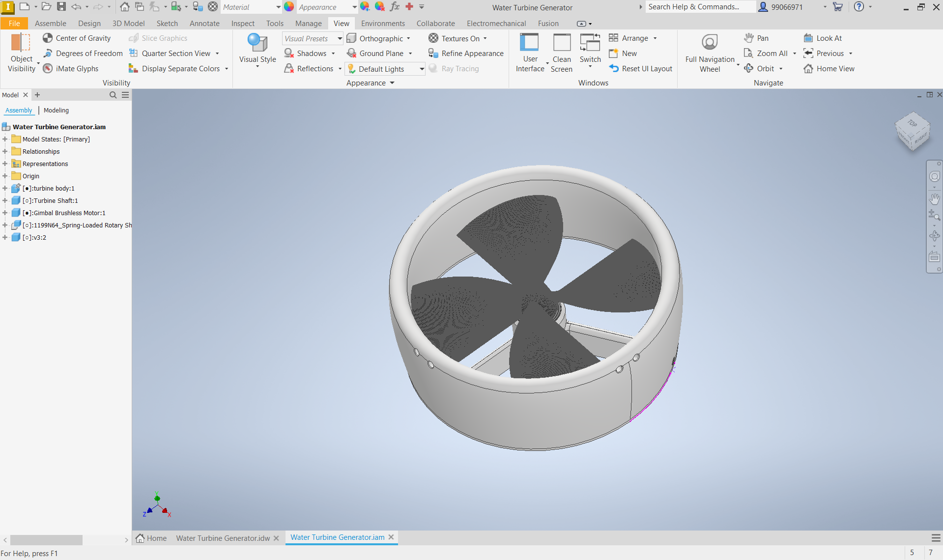This screenshot has height=560, width=943.
Task: Click Open file icon
Action: 46,6
